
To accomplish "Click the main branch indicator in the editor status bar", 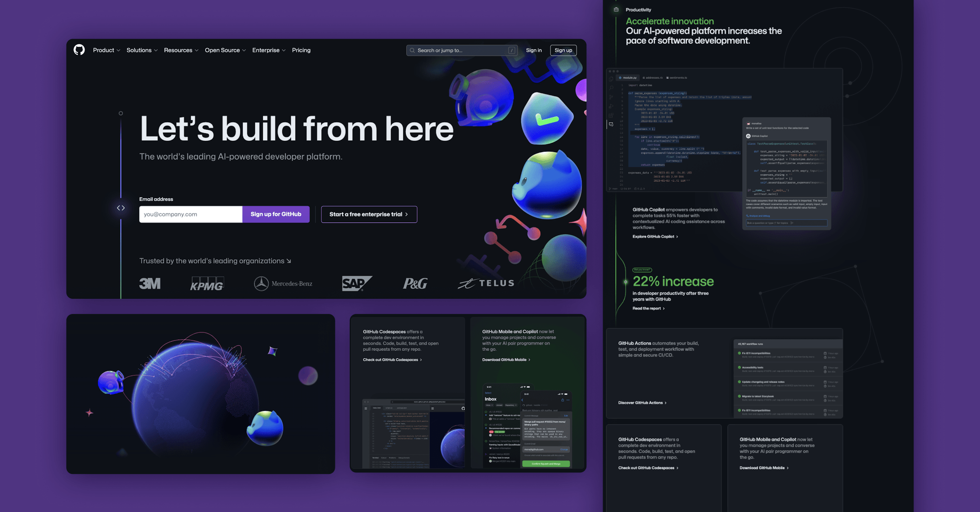I will pyautogui.click(x=613, y=189).
